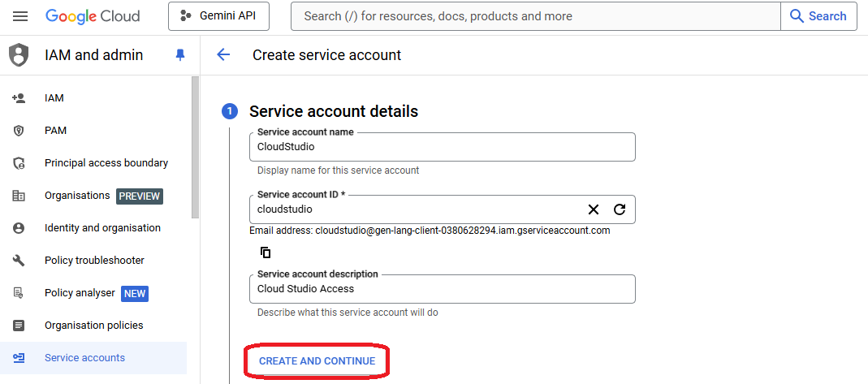Regenerate the Service account ID
868x384 pixels.
pyautogui.click(x=620, y=209)
